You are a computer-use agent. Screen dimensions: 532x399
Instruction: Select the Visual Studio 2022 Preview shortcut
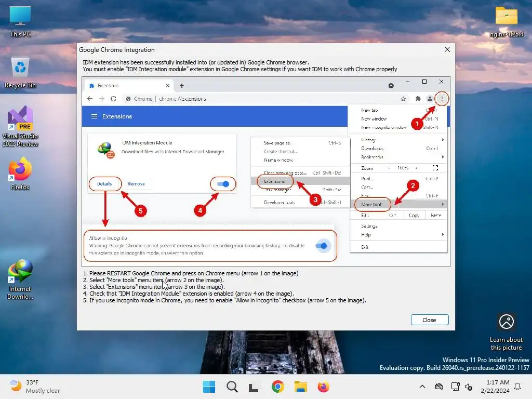pos(20,126)
